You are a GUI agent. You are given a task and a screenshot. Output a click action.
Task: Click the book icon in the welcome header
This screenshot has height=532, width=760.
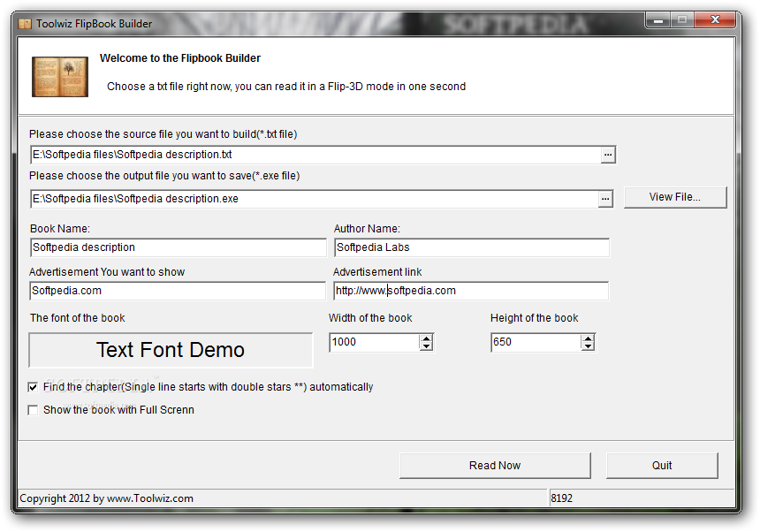point(60,77)
